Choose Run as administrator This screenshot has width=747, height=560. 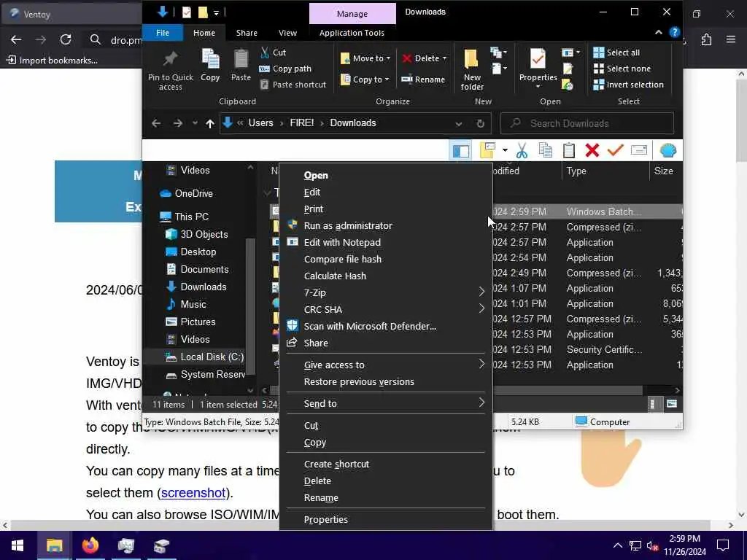[x=386, y=226]
